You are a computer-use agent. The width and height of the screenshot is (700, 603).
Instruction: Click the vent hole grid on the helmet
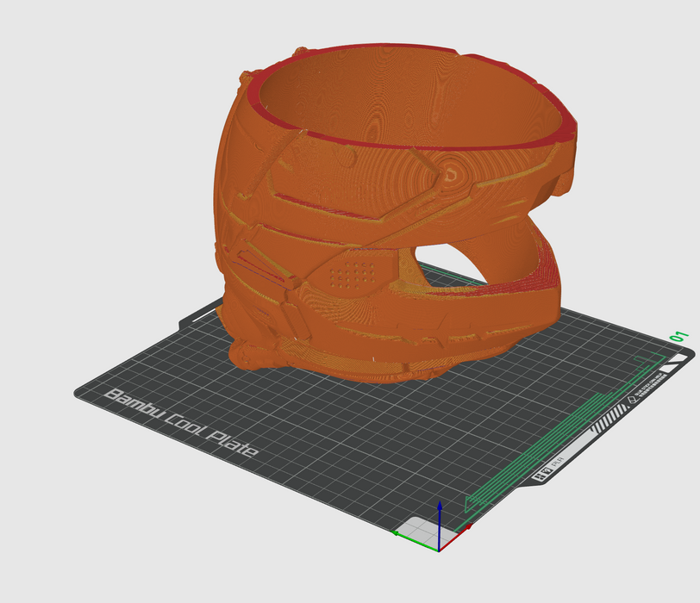pos(353,274)
